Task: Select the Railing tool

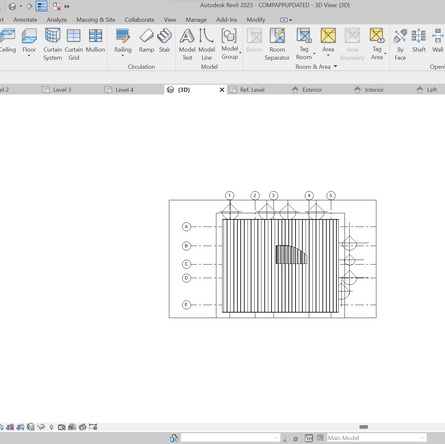Action: tap(123, 40)
